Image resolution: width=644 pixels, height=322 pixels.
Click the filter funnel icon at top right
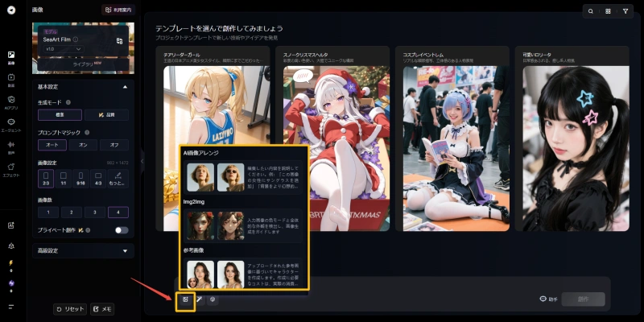pyautogui.click(x=625, y=11)
